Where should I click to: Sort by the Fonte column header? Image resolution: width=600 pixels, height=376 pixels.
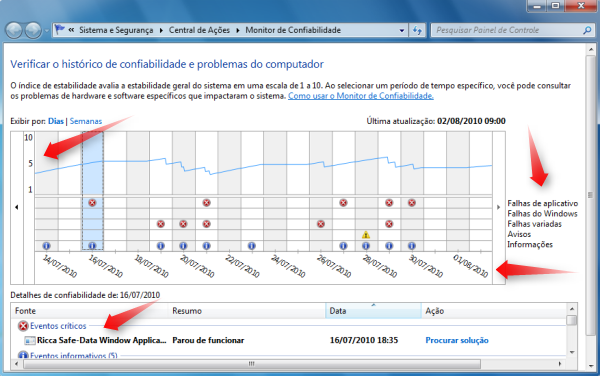pos(90,311)
